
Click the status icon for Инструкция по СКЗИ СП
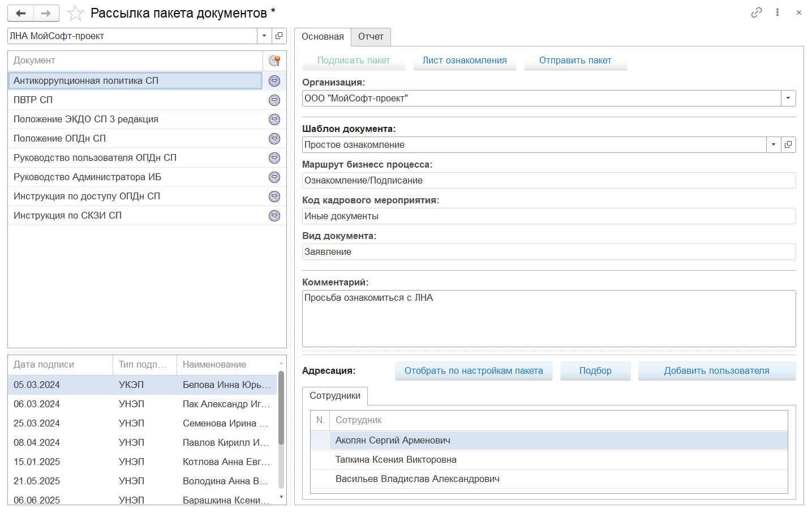(274, 216)
